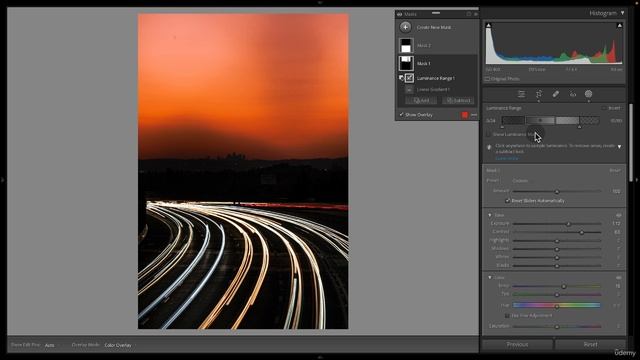Screen dimensions: 640x360
Task: Click the Create New Mask plus button
Action: coord(405,27)
